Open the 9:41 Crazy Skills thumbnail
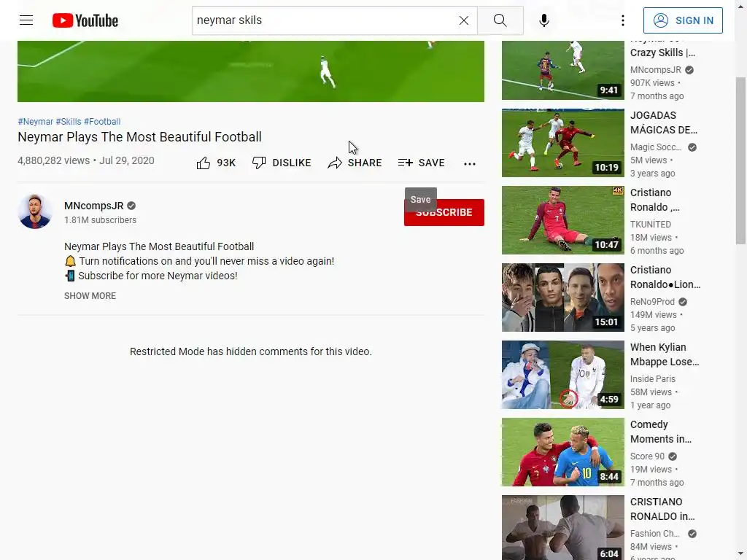This screenshot has height=560, width=747. 562,70
